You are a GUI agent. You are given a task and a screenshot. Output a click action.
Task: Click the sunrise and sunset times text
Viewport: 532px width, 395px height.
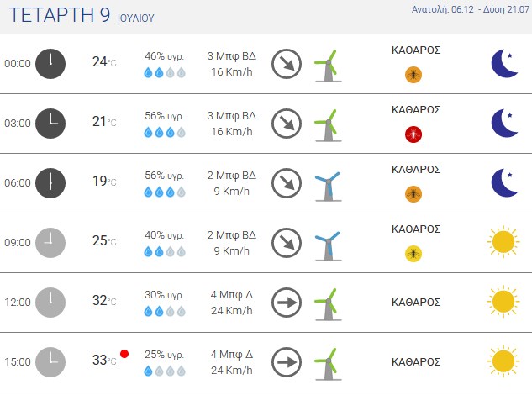[x=471, y=9]
